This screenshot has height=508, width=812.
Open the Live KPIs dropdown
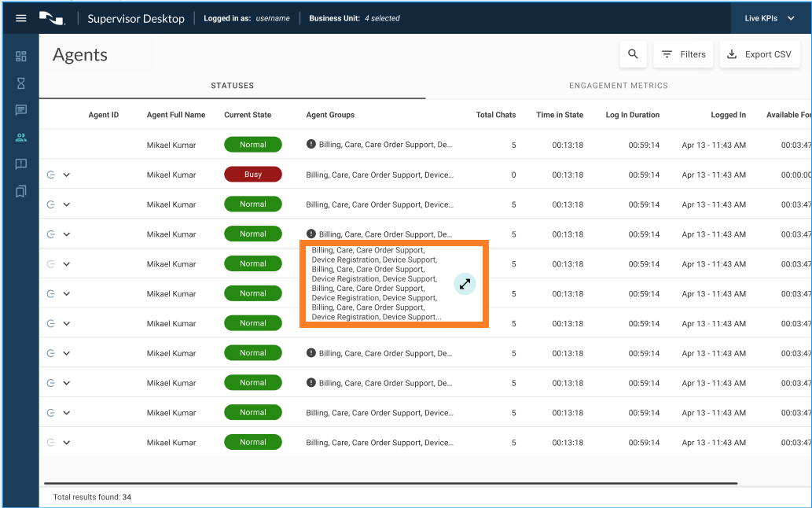[x=770, y=18]
